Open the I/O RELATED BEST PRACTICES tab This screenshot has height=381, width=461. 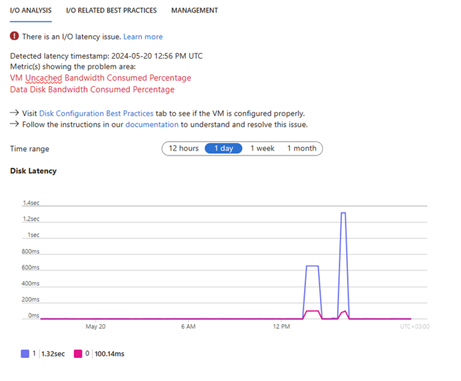click(x=111, y=11)
